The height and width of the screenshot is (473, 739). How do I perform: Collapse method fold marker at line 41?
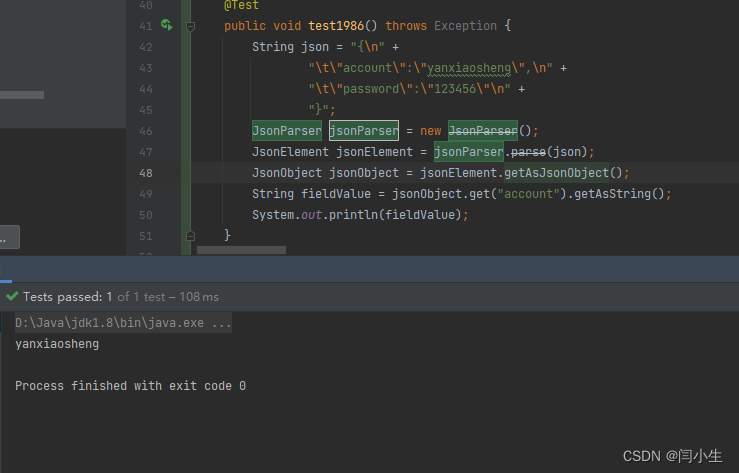pos(190,26)
